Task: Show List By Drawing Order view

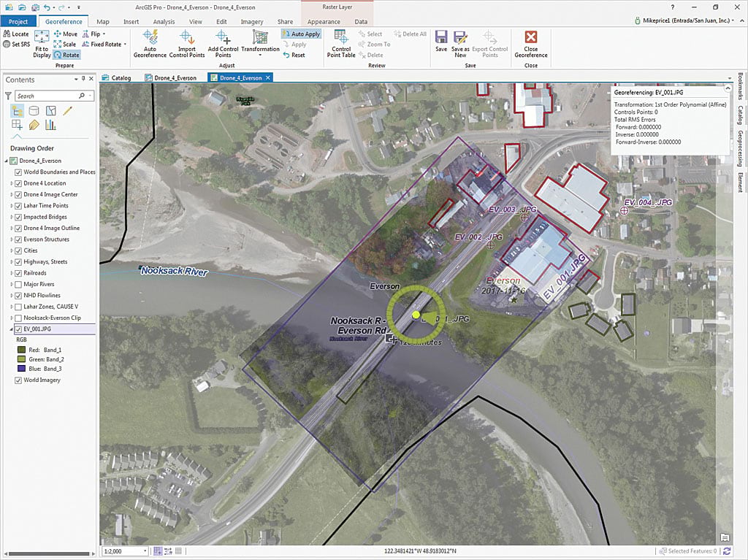Action: (18, 111)
